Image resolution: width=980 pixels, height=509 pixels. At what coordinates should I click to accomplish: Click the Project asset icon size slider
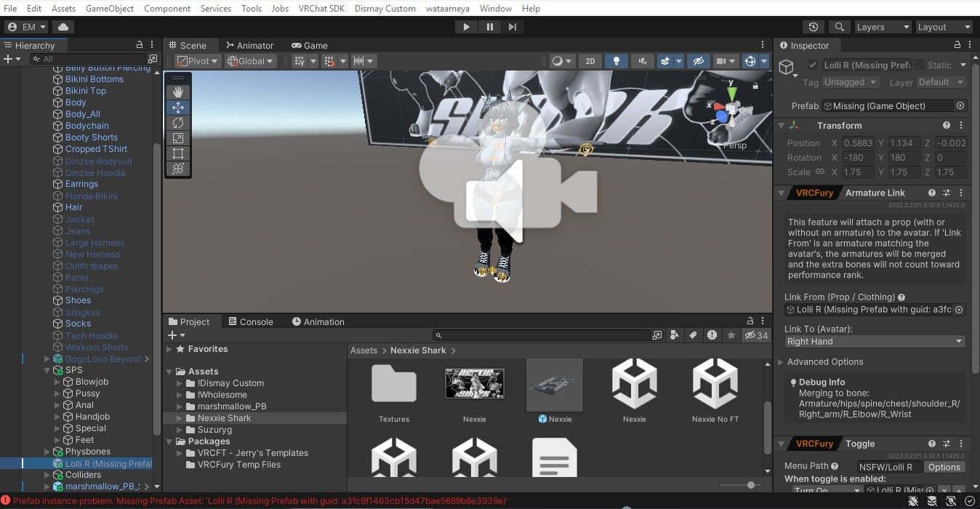coord(741,485)
